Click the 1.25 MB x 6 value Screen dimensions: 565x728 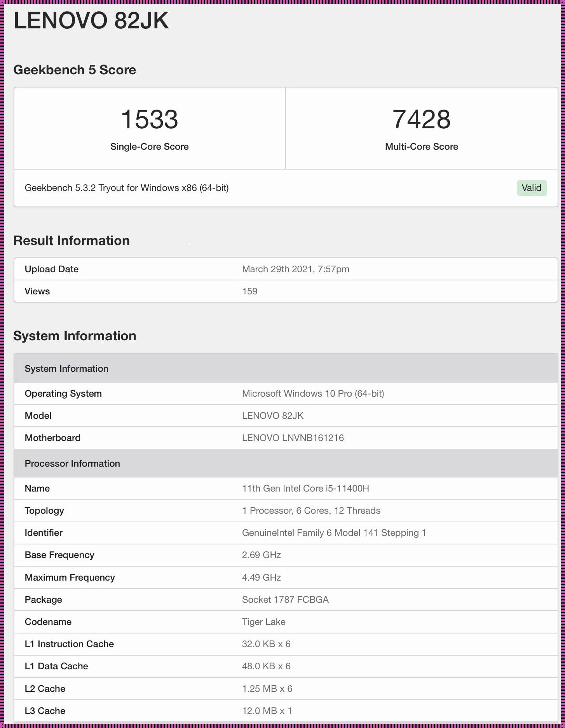[267, 689]
